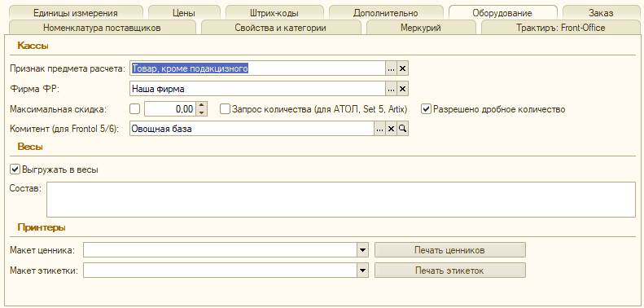644x308 pixels.
Task: Go to the Меркурий tab
Action: tap(421, 28)
